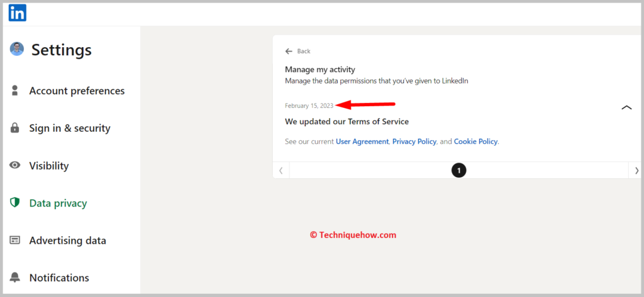Open the Privacy Policy link
This screenshot has height=297, width=644.
click(x=414, y=141)
